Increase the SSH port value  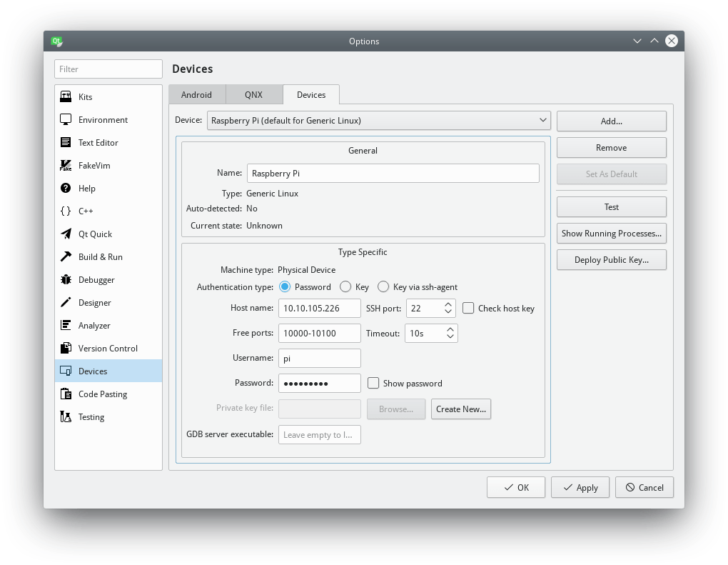tap(448, 304)
